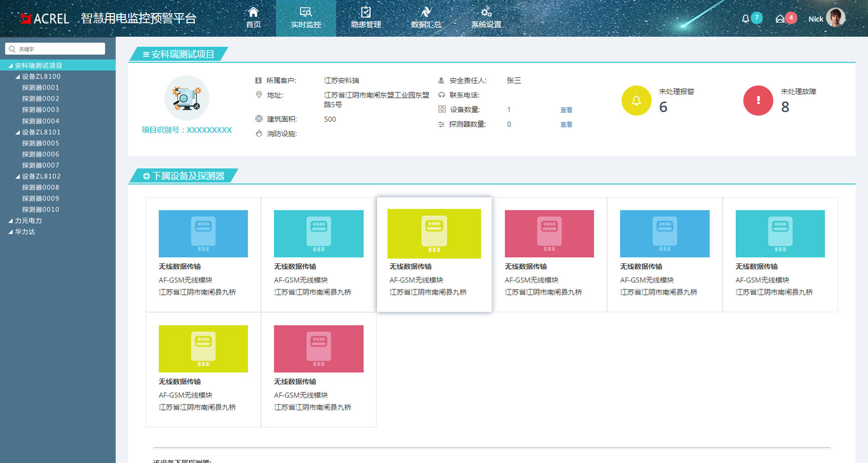Open 系统设置 gears icon
The height and width of the screenshot is (463, 868).
click(x=486, y=12)
